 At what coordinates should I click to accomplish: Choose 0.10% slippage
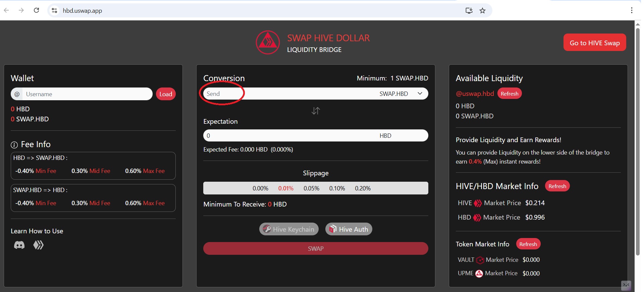pyautogui.click(x=337, y=188)
